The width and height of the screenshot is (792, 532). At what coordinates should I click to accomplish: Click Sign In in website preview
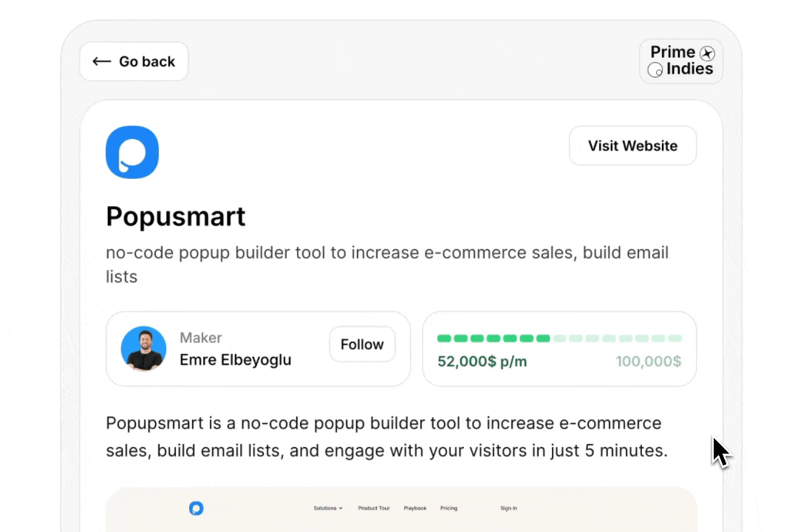508,508
